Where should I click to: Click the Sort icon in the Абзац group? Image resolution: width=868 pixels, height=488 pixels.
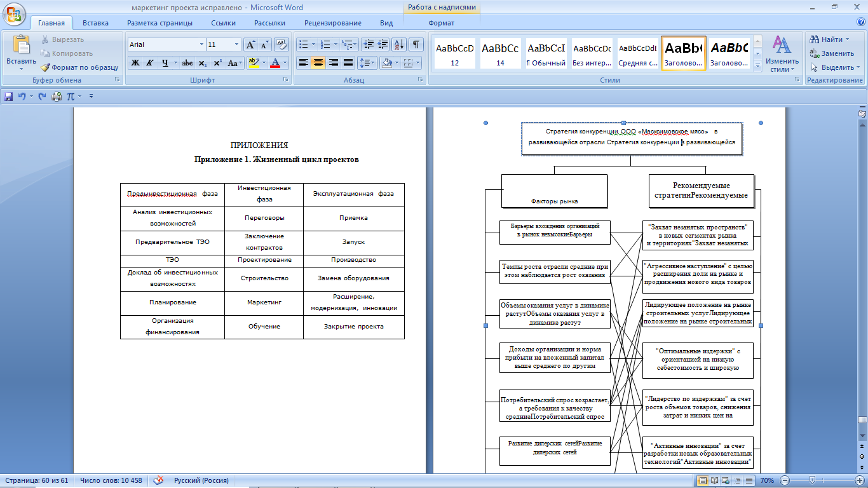coord(399,44)
